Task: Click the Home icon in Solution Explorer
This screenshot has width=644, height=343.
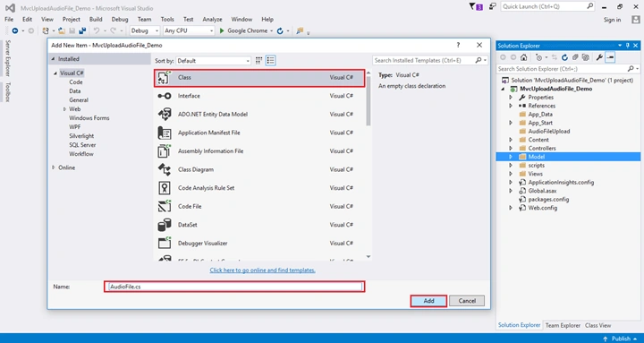Action: click(523, 57)
